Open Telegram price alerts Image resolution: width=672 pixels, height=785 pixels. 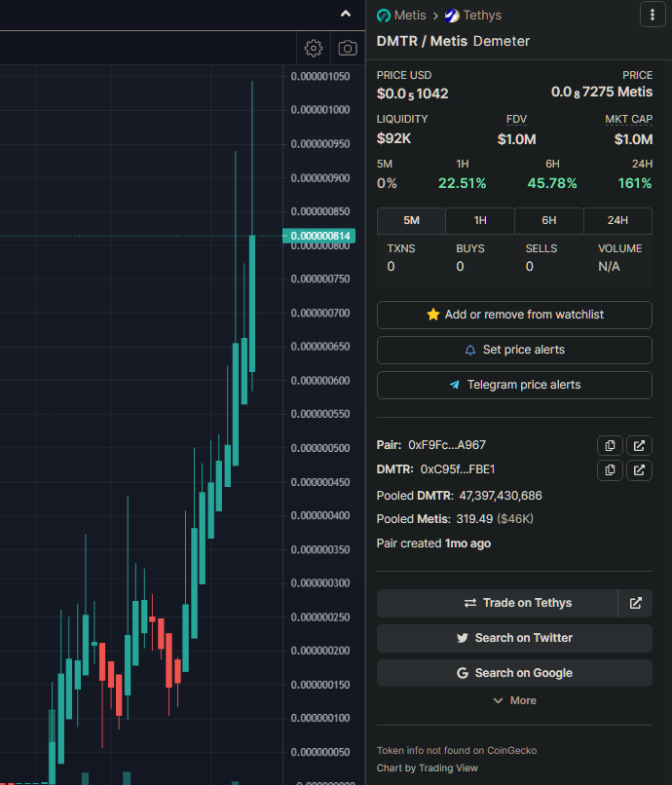coord(514,385)
